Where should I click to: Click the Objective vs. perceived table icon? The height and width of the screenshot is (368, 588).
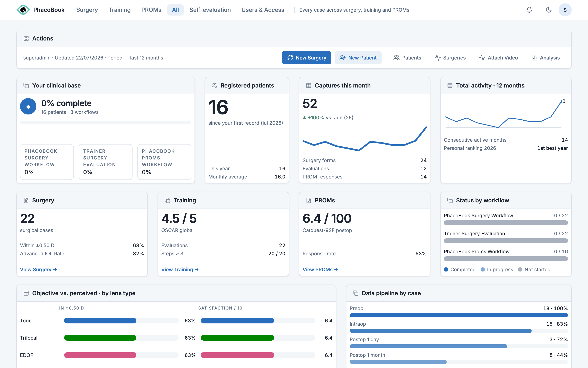[x=26, y=293]
